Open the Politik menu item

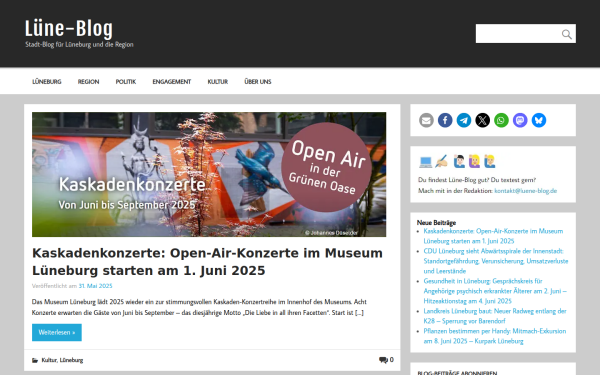126,82
